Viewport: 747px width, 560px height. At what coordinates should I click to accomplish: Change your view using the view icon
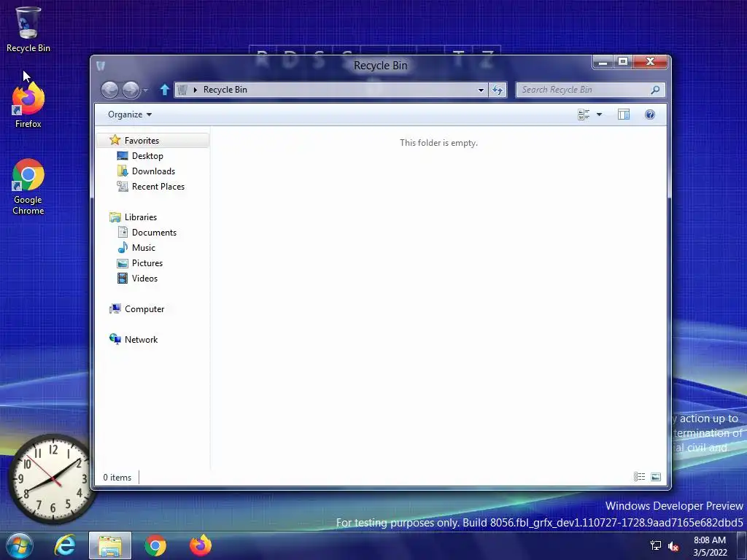584,114
